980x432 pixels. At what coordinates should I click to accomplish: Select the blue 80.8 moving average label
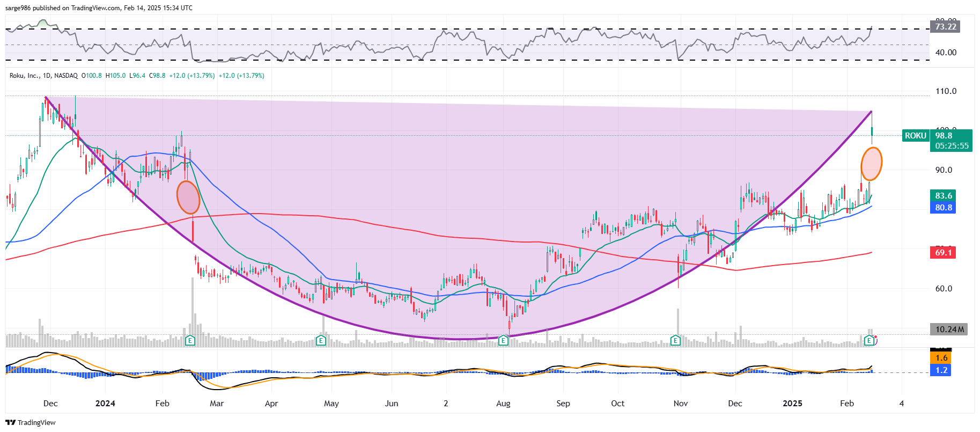[944, 208]
